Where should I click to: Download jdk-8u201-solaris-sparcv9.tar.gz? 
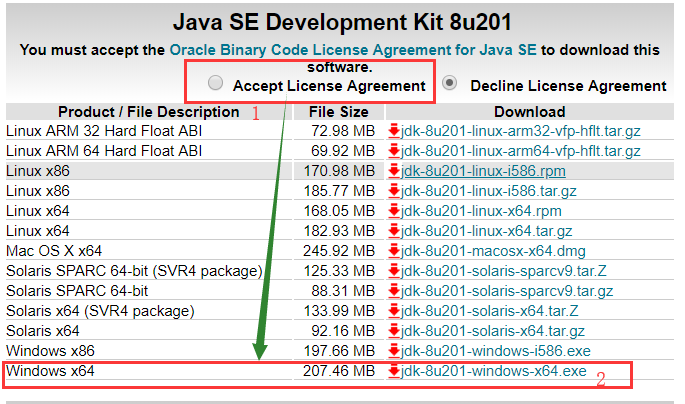pyautogui.click(x=507, y=291)
